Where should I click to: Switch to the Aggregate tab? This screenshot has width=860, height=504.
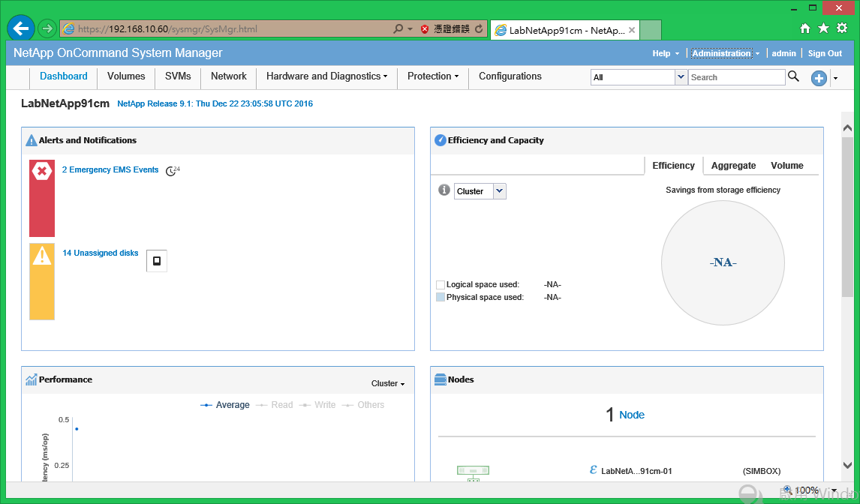(x=733, y=165)
